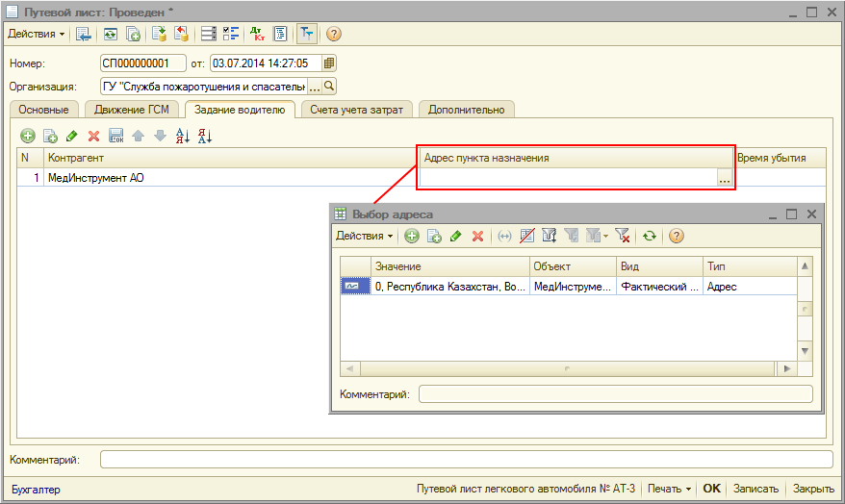Add a new address in Выбор адреса
Screen dimensions: 845x504
tap(412, 236)
